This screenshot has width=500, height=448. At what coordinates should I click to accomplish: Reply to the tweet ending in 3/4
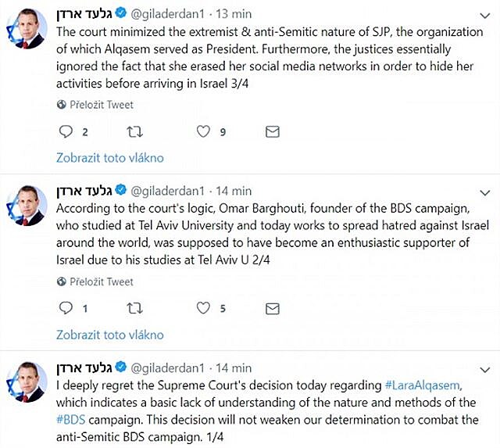(66, 131)
